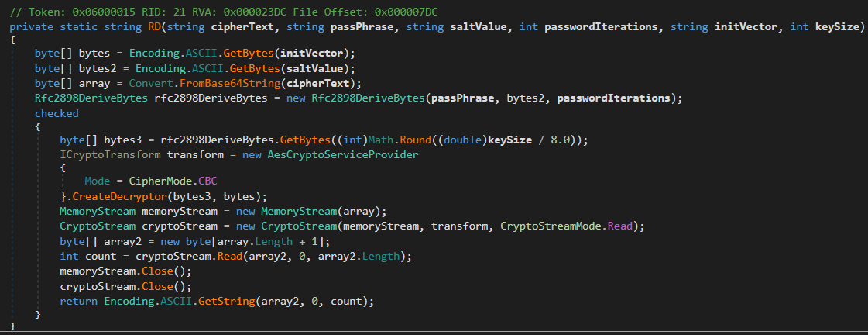
Task: Click the keySize parameter in the RD signature
Action: (838, 26)
